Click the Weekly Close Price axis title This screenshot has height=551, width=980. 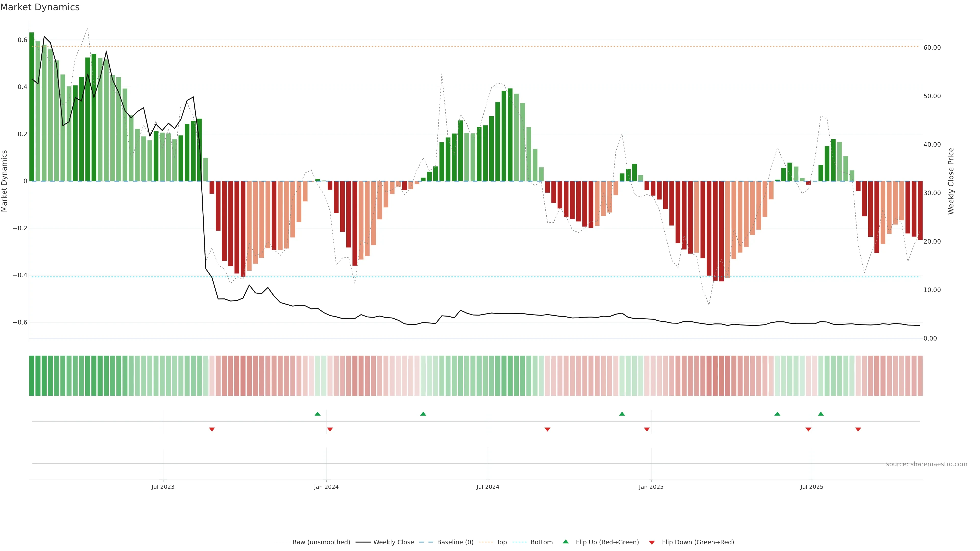point(951,181)
